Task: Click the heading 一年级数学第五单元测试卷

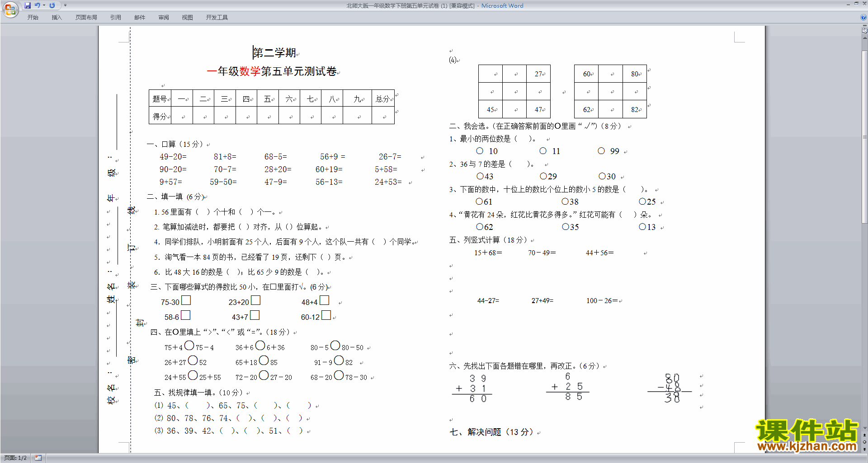Action: tap(272, 71)
